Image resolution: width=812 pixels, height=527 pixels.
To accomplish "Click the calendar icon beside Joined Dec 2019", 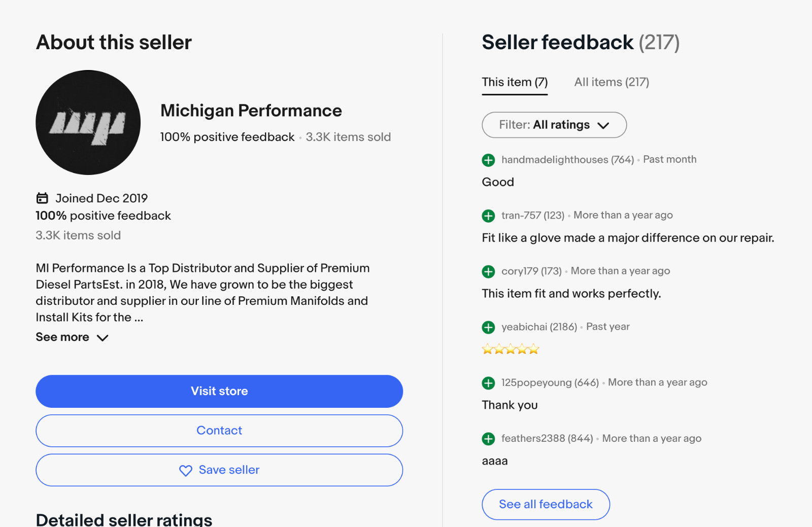I will [x=42, y=198].
